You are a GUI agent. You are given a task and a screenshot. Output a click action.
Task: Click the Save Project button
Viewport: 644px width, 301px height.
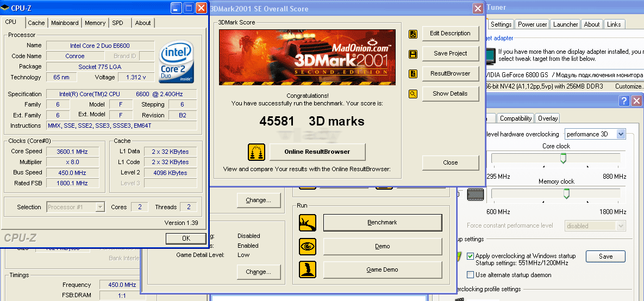[x=450, y=53]
